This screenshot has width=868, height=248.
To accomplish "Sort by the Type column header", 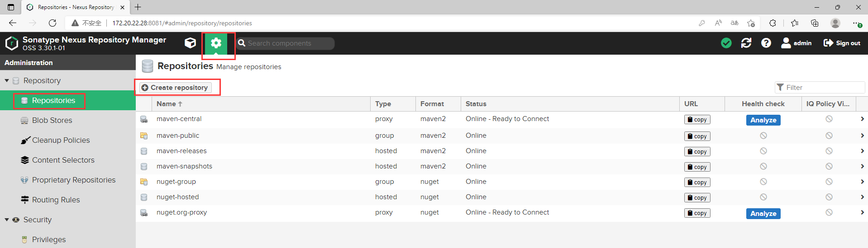I will pos(393,104).
